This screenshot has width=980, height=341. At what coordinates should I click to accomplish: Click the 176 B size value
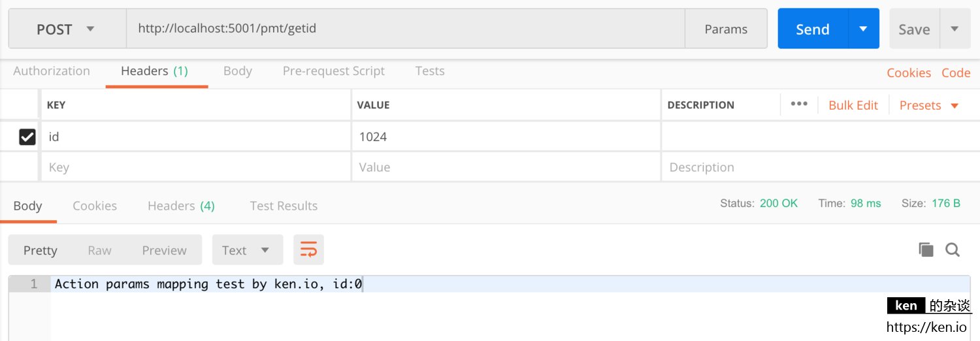[946, 203]
